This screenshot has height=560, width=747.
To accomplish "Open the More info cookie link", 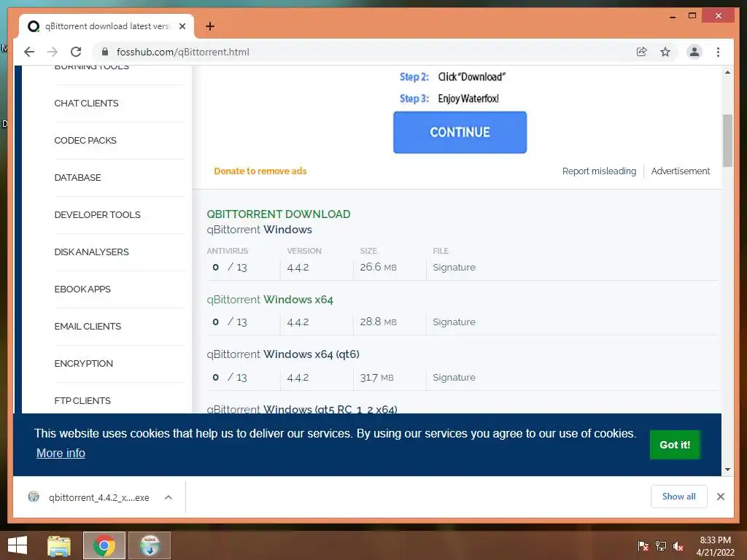I will 61,453.
